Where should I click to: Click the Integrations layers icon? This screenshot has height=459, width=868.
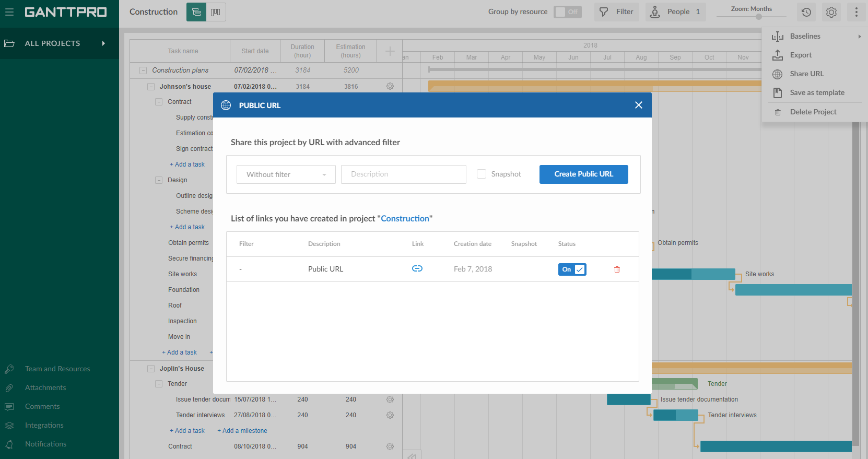coord(9,426)
